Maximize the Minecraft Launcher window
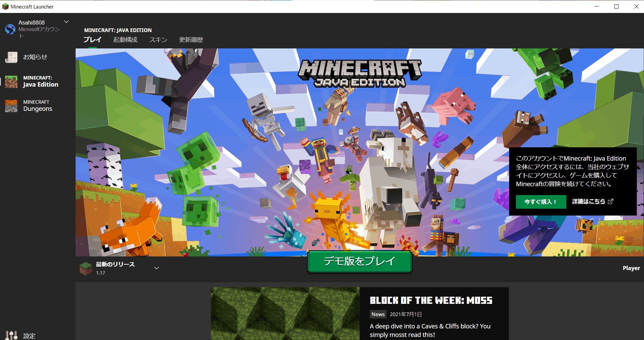This screenshot has width=644, height=340. pyautogui.click(x=616, y=6)
